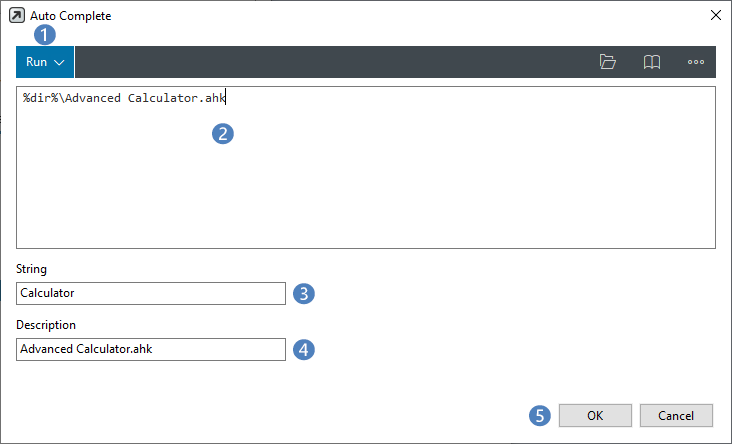This screenshot has height=444, width=732.
Task: Click numbered callout marker 1
Action: coord(46,34)
